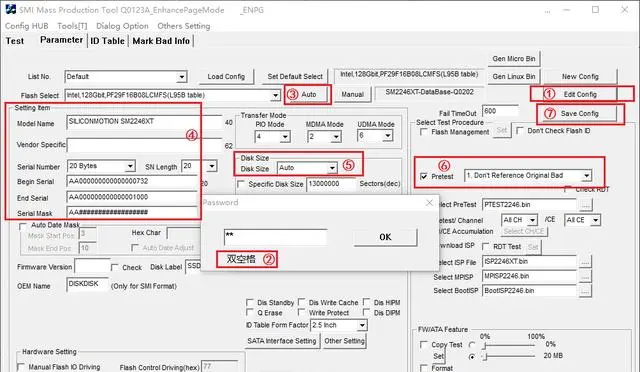The width and height of the screenshot is (640, 372).
Task: Switch to the Parameter tab
Action: (61, 40)
